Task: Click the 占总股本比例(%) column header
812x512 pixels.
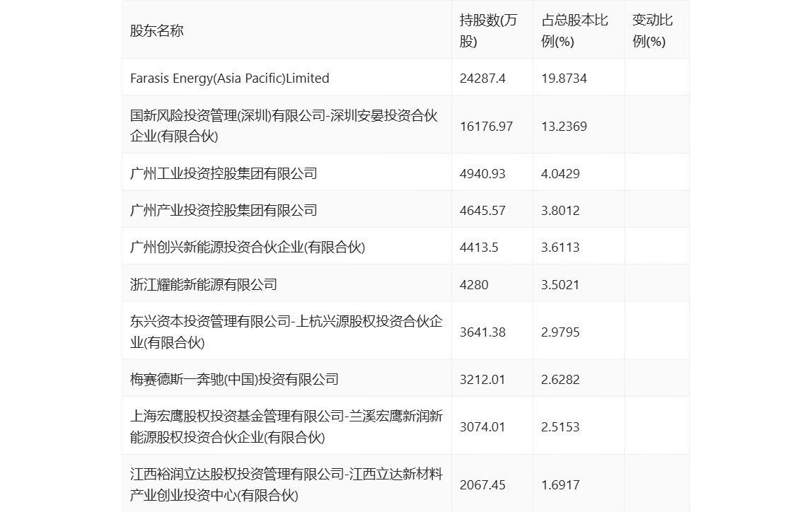Action: (x=574, y=30)
